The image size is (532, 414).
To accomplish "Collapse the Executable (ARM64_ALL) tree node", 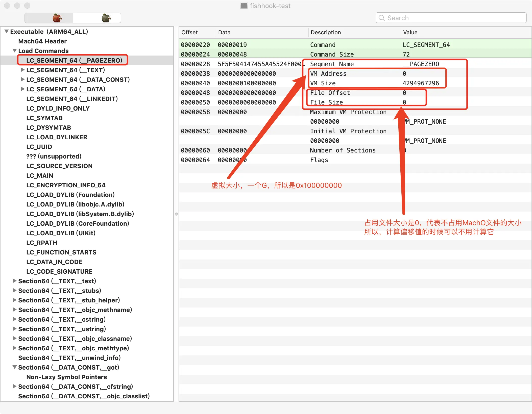I will [x=7, y=32].
